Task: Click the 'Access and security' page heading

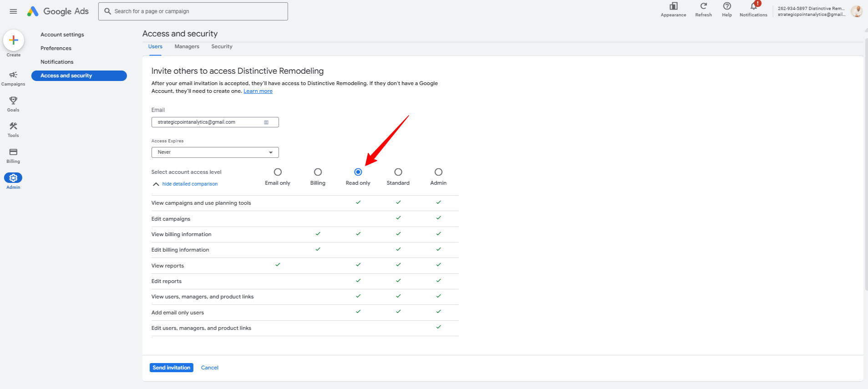Action: coord(180,34)
